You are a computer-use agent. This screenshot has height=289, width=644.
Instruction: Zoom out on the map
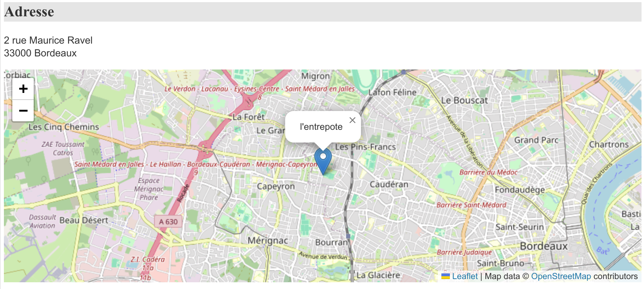23,111
